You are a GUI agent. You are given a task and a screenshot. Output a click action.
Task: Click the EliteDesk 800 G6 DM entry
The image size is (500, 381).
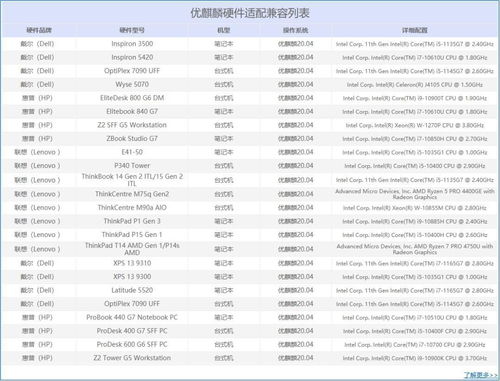[x=132, y=98]
